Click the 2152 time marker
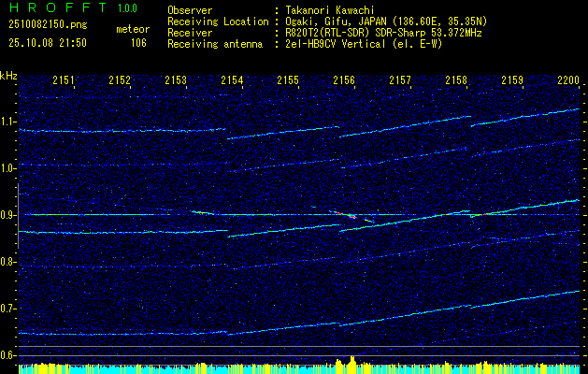 (x=120, y=79)
